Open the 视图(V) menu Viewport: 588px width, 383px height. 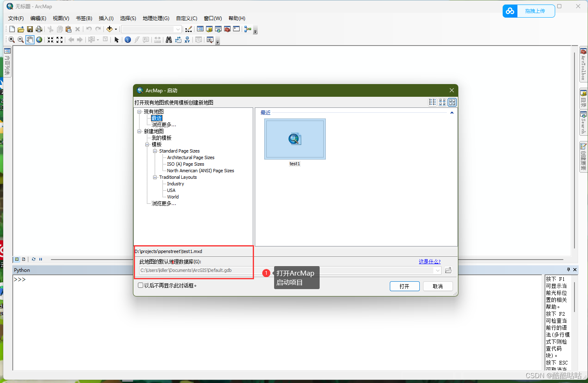(61, 18)
